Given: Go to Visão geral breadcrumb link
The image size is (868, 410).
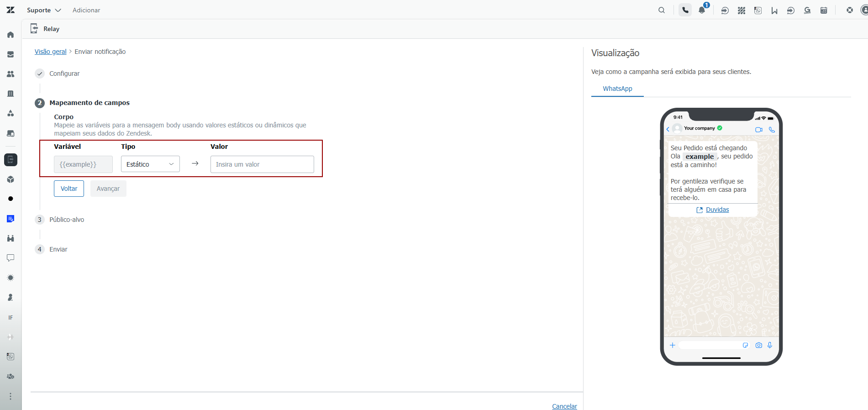Looking at the screenshot, I should pyautogui.click(x=51, y=52).
